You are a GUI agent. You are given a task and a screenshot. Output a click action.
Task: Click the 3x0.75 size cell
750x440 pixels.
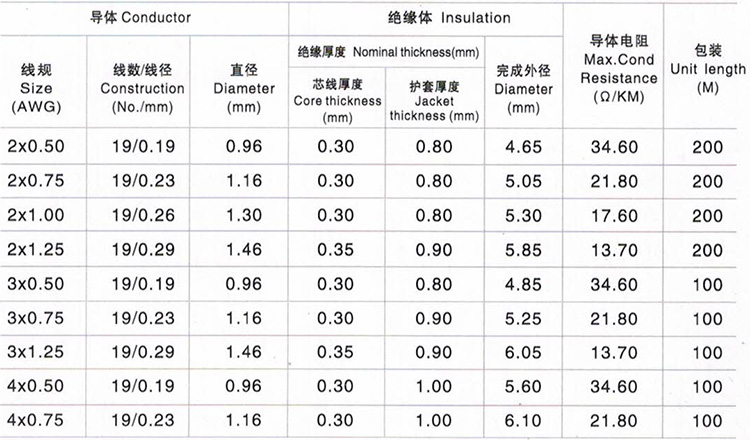coord(36,318)
